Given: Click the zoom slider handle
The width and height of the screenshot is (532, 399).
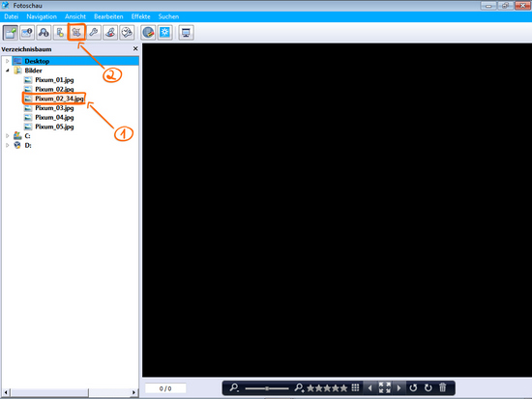Looking at the screenshot, I should (267, 388).
